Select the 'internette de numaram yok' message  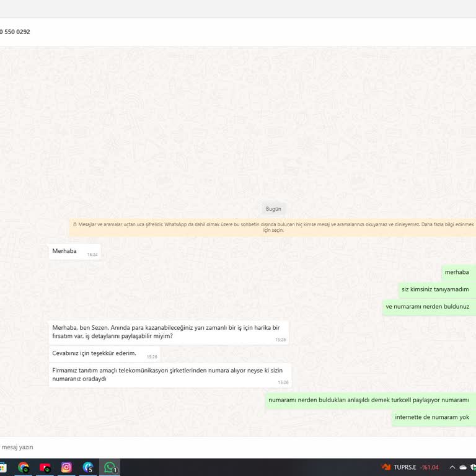coord(434,418)
